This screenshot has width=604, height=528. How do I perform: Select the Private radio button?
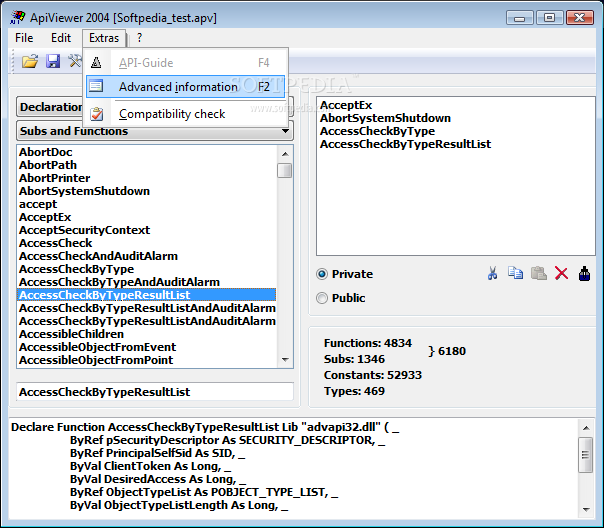(x=322, y=274)
